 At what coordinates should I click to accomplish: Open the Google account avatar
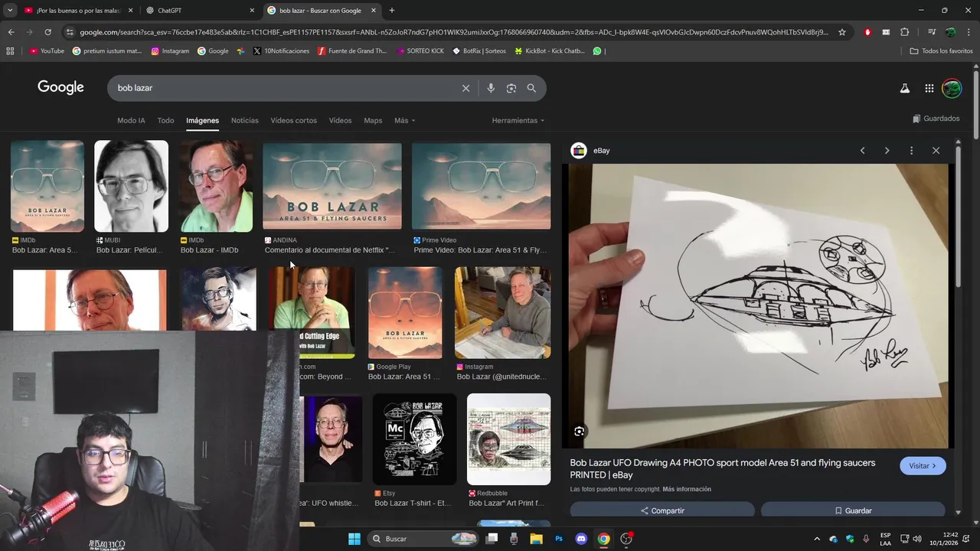(x=952, y=88)
